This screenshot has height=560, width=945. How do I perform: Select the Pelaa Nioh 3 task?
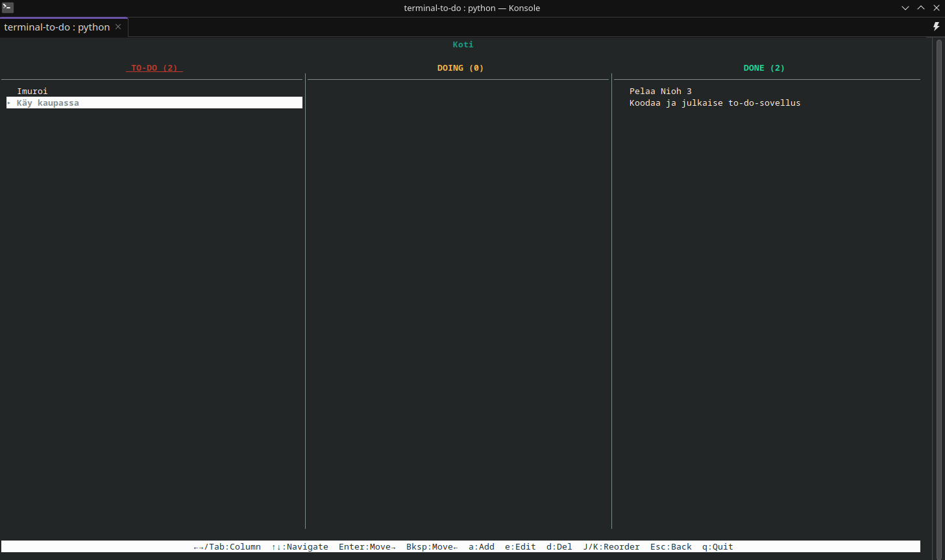[x=660, y=91]
